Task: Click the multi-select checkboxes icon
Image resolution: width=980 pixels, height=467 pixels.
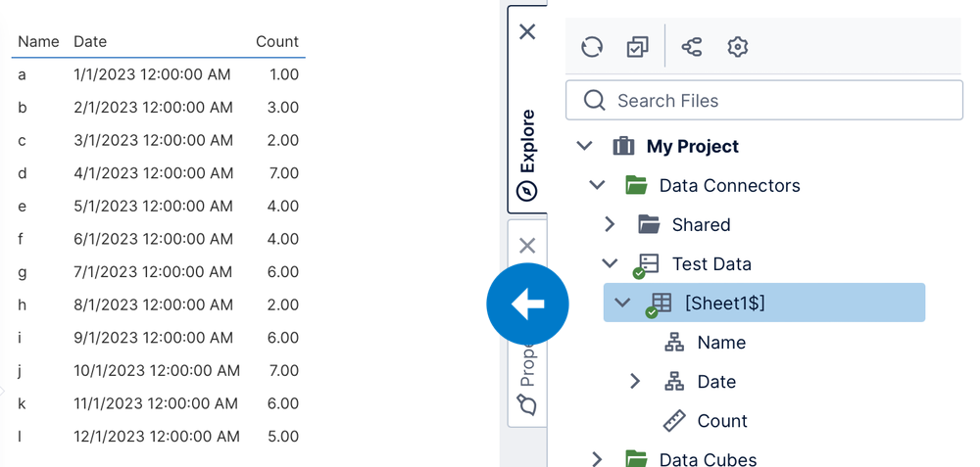Action: click(637, 47)
